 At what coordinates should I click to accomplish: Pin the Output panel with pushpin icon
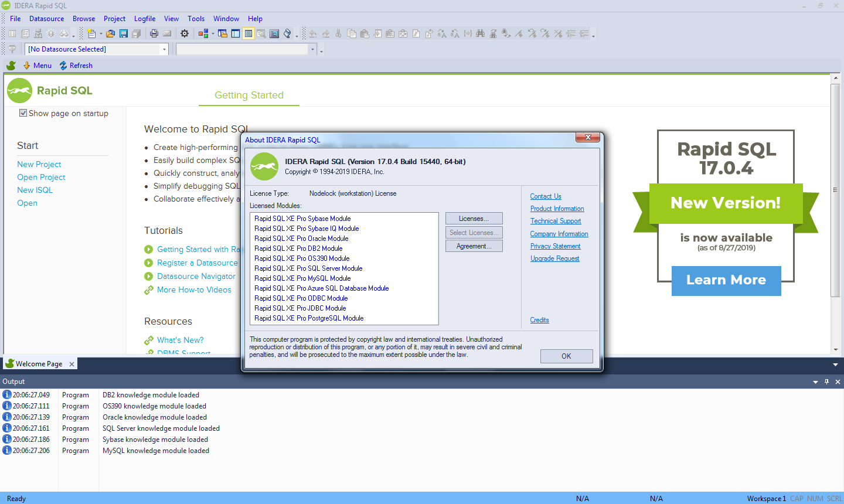(826, 382)
